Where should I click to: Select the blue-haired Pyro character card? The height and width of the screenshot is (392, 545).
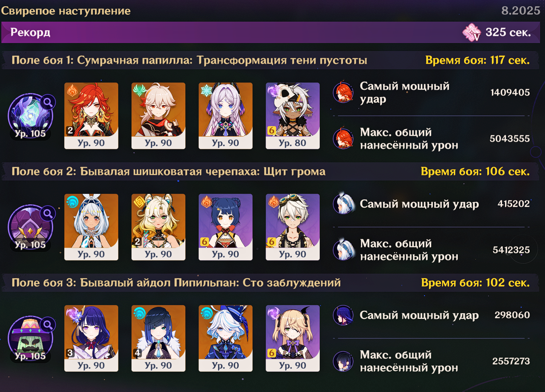(x=226, y=227)
